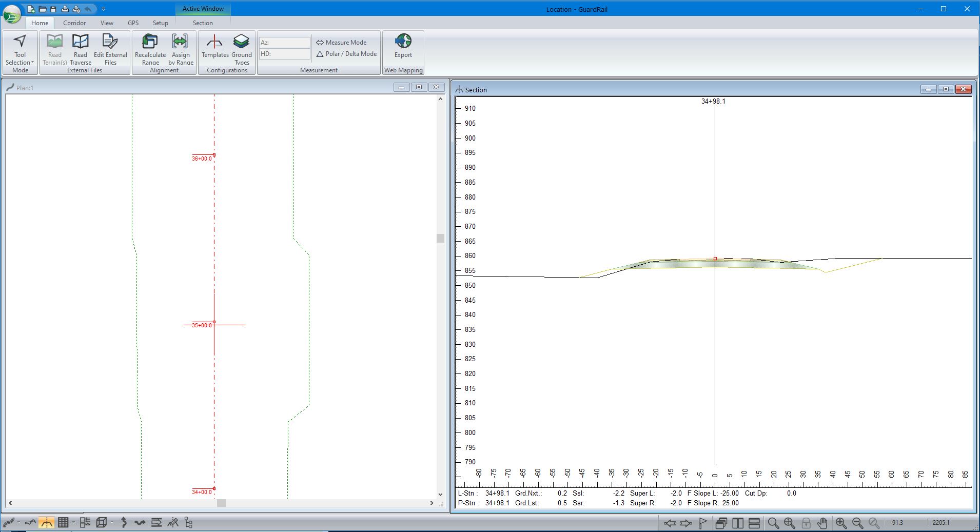Switch to the Corridor ribbon tab

74,23
